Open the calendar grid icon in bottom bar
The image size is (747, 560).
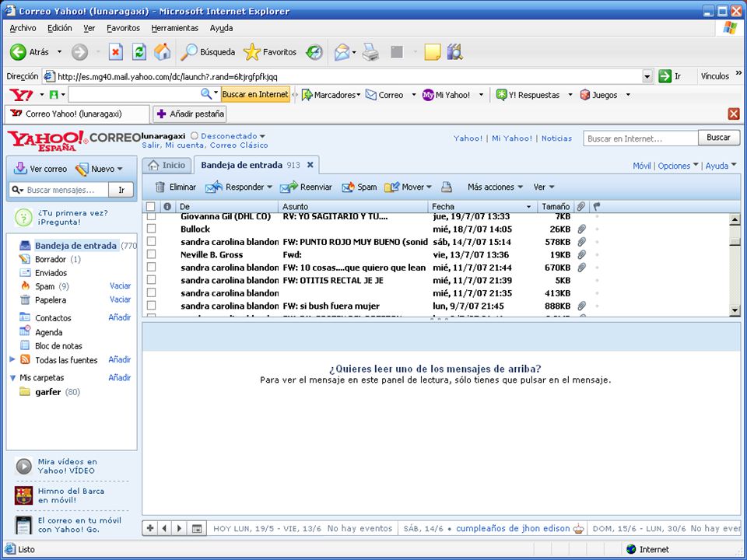point(196,528)
